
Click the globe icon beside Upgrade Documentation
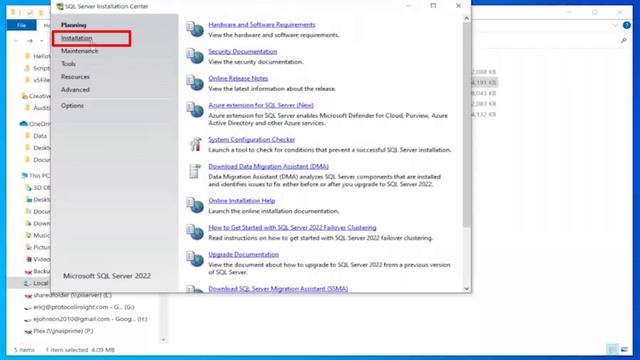195,259
